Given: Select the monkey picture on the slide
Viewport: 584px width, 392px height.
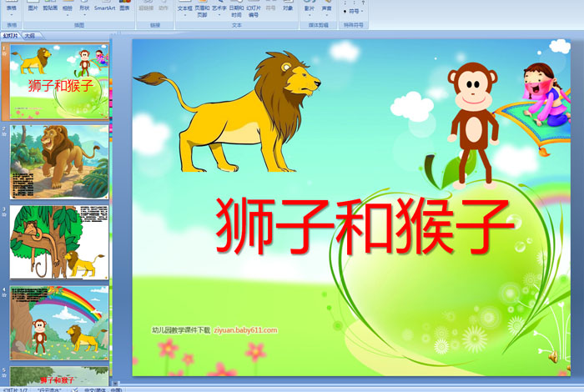Looking at the screenshot, I should pyautogui.click(x=473, y=125).
